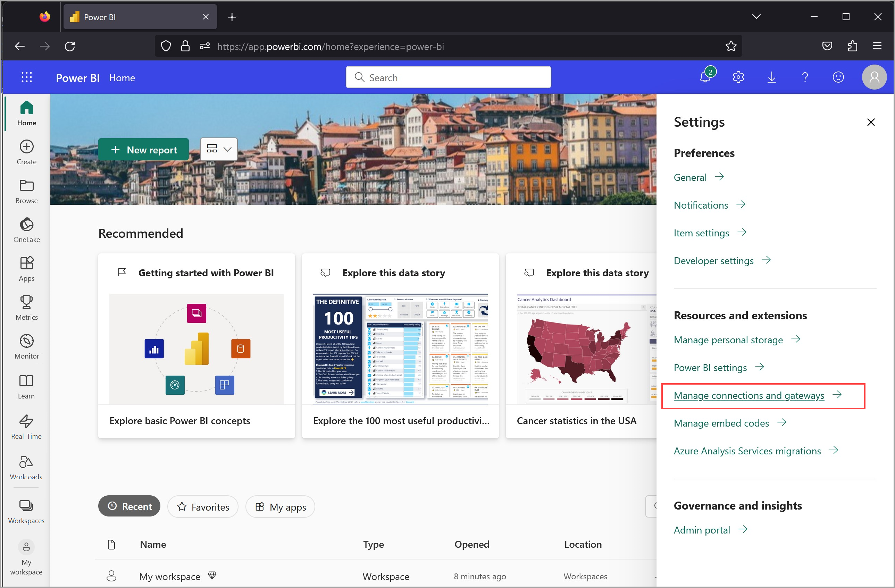Image resolution: width=895 pixels, height=588 pixels.
Task: Open Workspaces in the sidebar
Action: pyautogui.click(x=26, y=511)
